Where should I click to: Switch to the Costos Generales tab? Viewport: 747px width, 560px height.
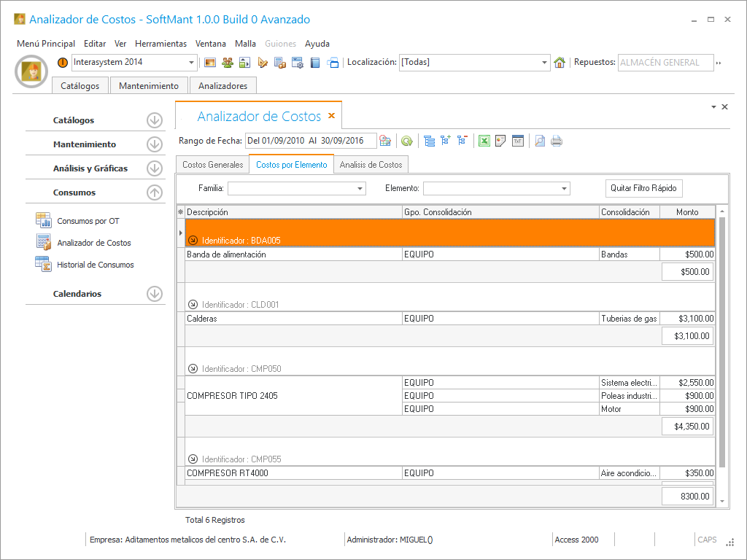point(212,165)
